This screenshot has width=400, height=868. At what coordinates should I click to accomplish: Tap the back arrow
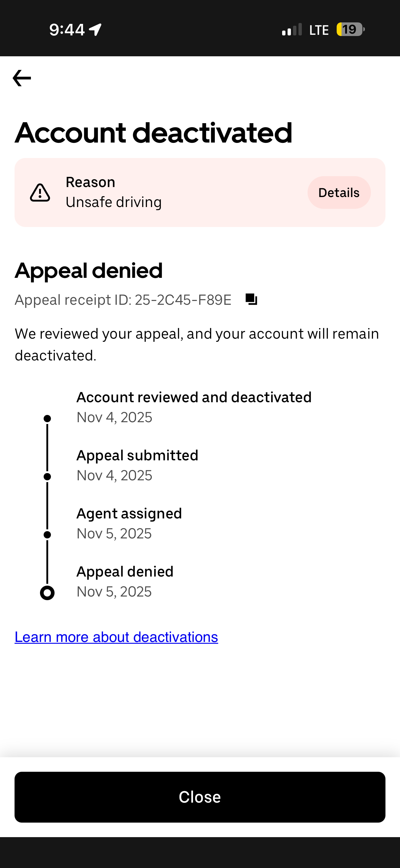[22, 78]
